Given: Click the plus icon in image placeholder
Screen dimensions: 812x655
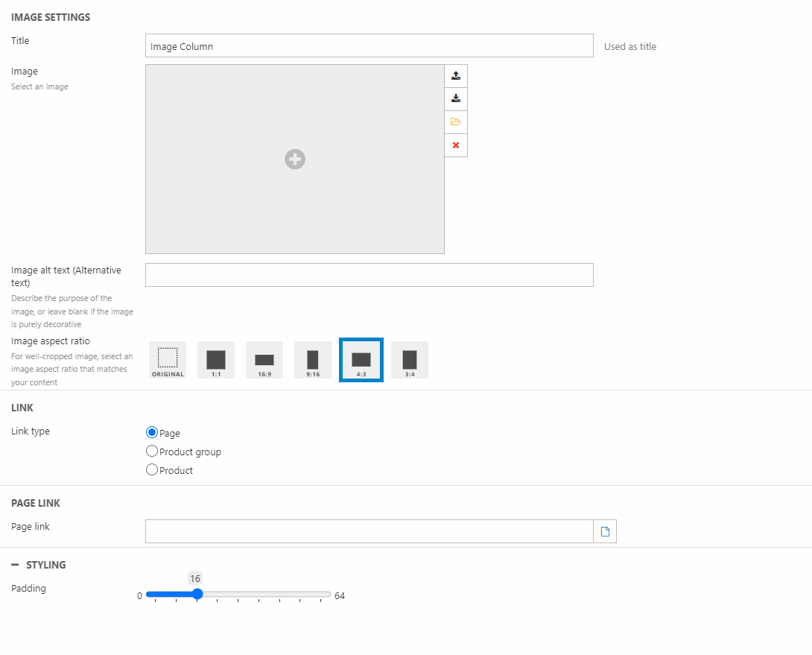Looking at the screenshot, I should [295, 159].
